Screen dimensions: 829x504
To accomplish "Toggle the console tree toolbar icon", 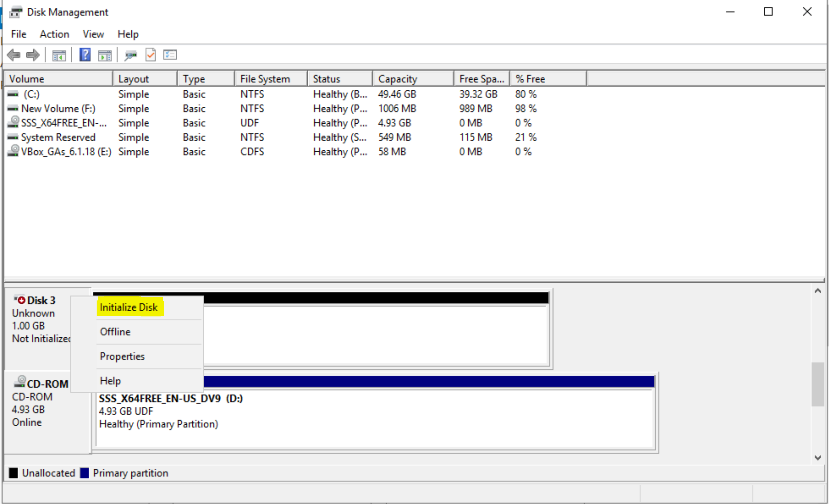I will click(x=59, y=55).
